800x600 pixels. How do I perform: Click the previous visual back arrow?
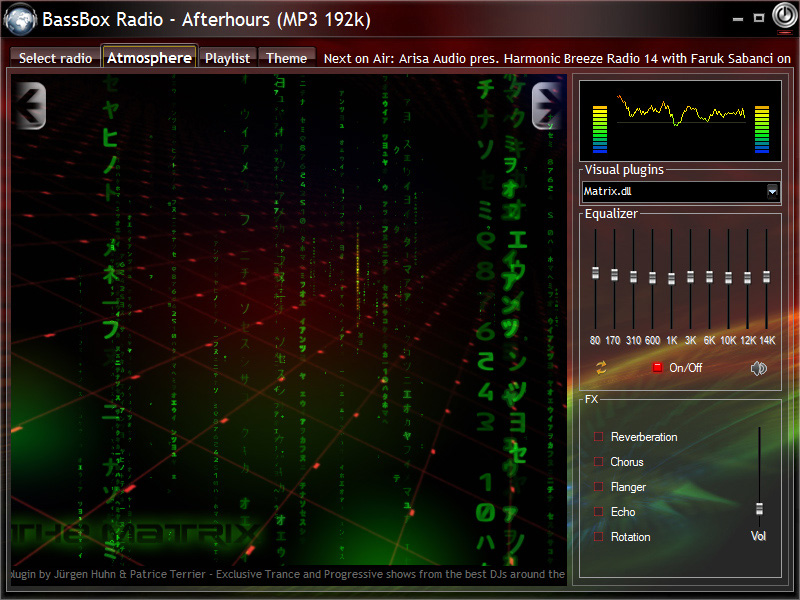[30, 106]
